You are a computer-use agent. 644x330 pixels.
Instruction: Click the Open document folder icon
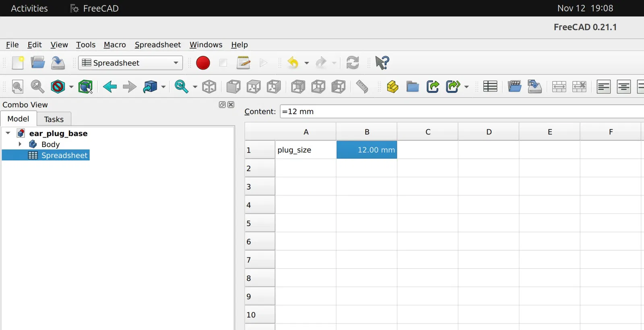pyautogui.click(x=38, y=63)
